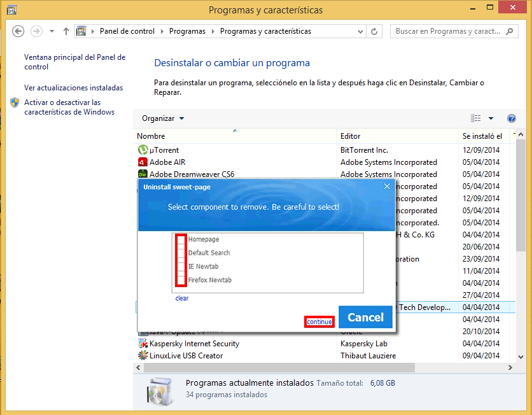Click the horizontal scrollbar thumb
532x415 pixels.
coord(279,367)
